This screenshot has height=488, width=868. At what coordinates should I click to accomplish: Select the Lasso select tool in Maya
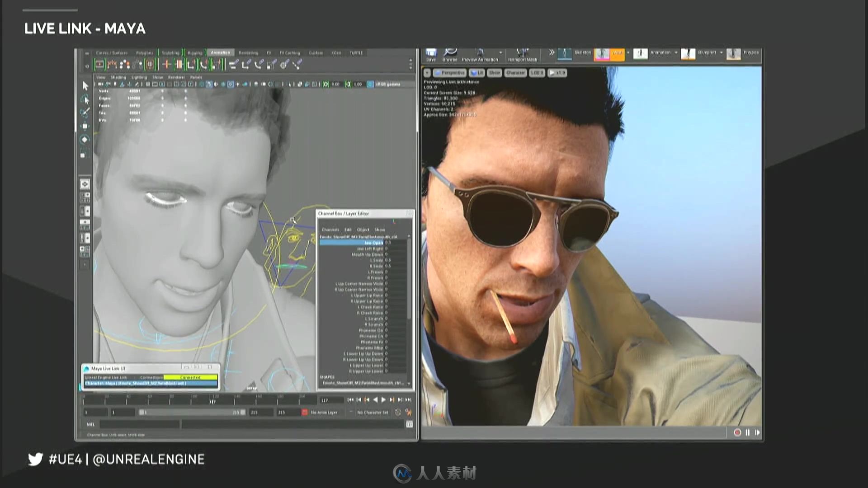(x=85, y=99)
